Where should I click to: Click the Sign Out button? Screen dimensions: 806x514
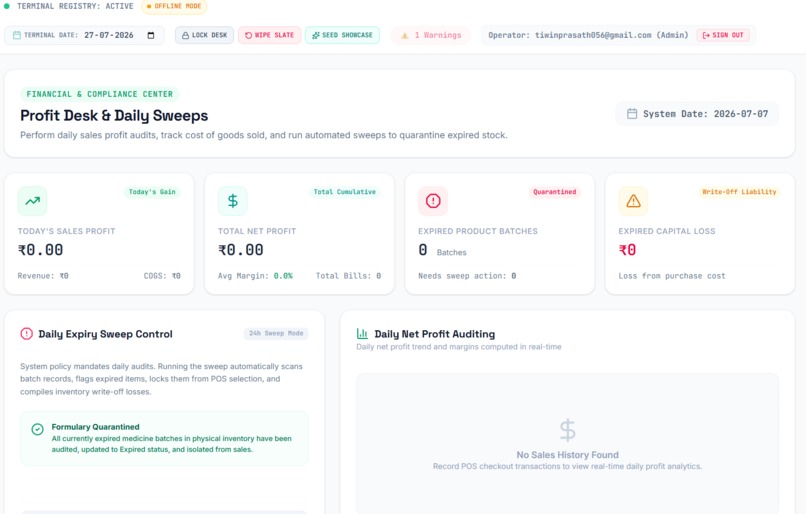723,35
